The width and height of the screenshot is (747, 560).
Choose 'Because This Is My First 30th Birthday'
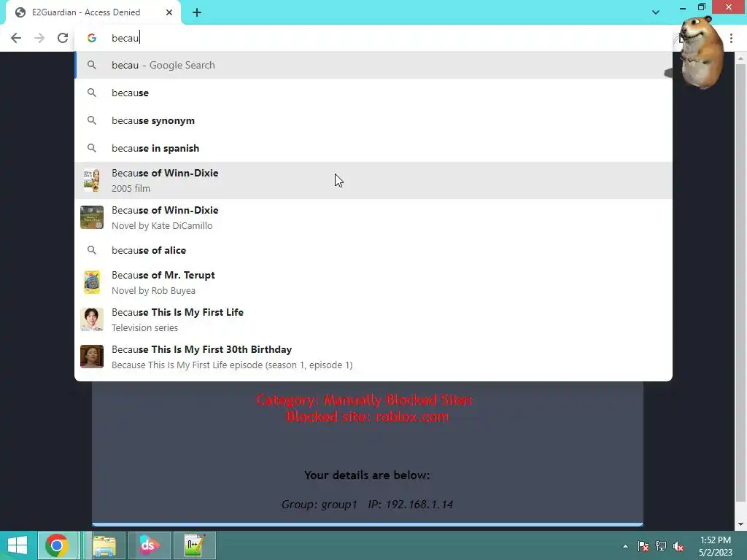[x=373, y=357]
